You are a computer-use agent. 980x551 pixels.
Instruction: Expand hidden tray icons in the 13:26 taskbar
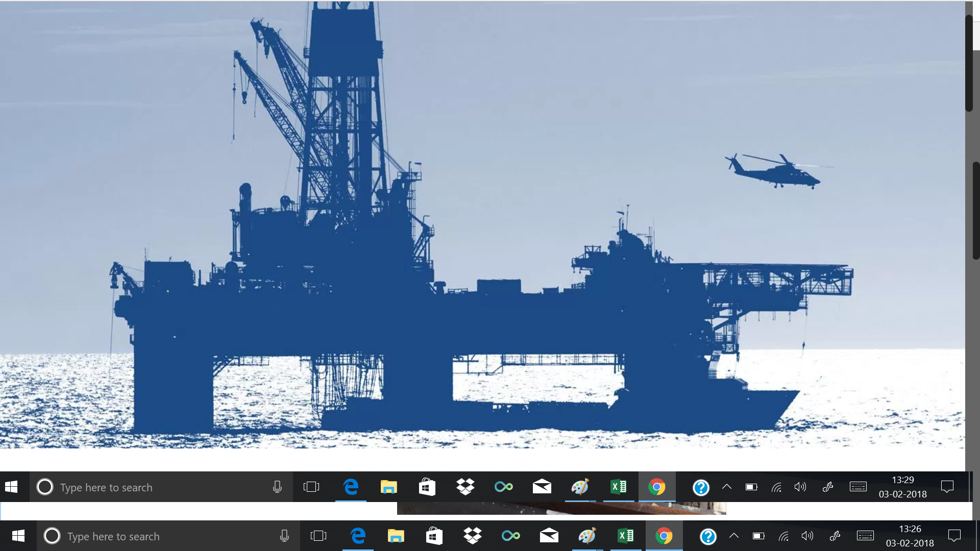733,536
